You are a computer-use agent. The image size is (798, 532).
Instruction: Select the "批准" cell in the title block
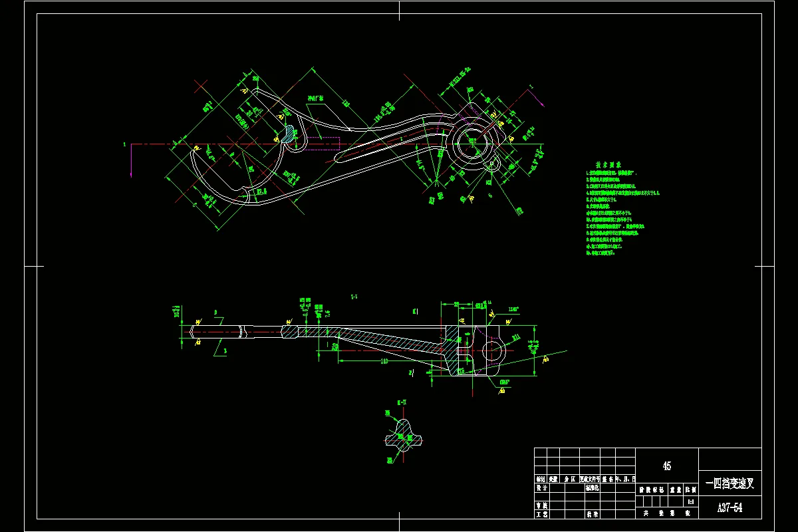coord(593,514)
